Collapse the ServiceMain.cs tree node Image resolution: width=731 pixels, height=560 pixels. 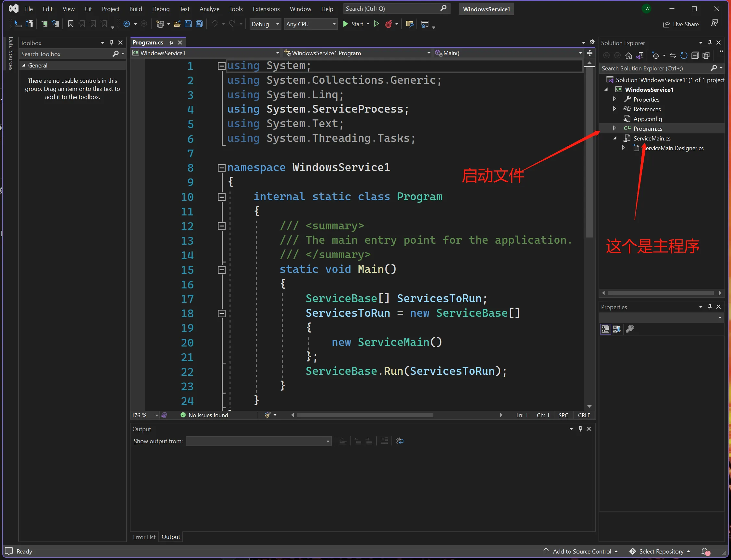[614, 138]
